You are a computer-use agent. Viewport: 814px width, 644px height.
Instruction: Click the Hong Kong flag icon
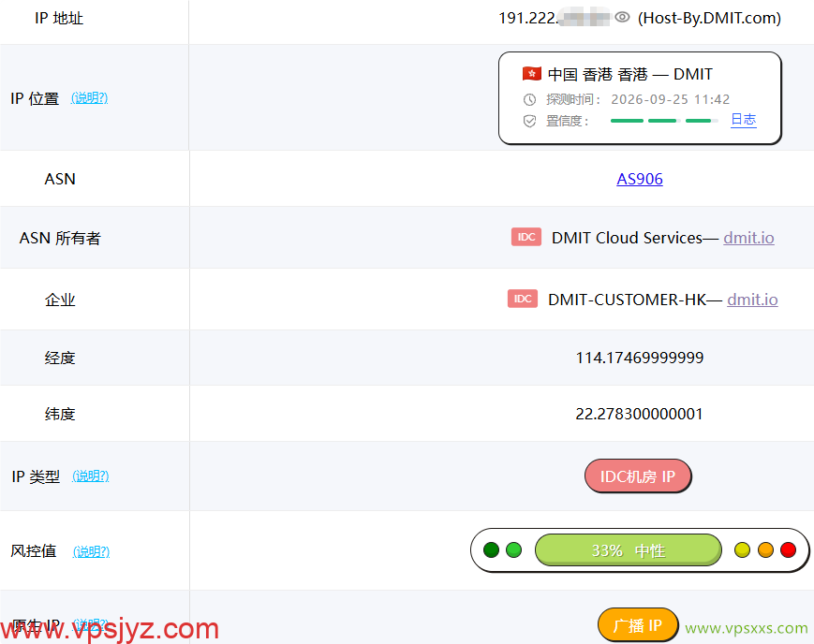tap(532, 74)
